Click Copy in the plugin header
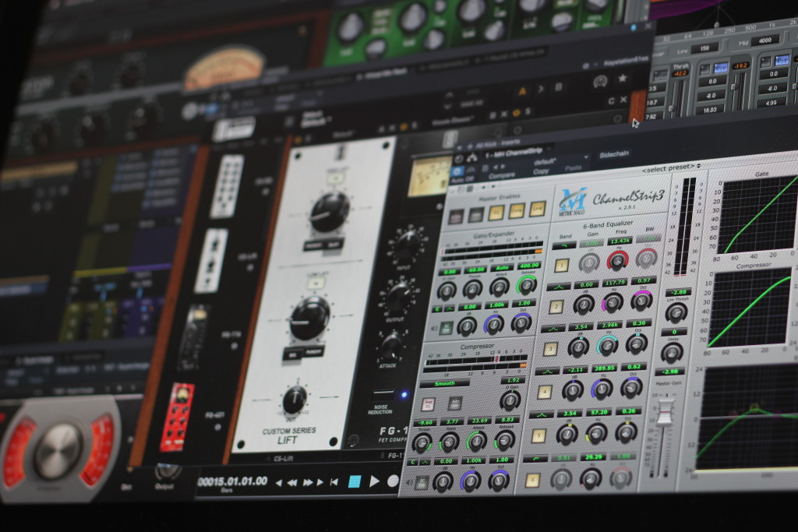The height and width of the screenshot is (532, 798). [x=541, y=171]
